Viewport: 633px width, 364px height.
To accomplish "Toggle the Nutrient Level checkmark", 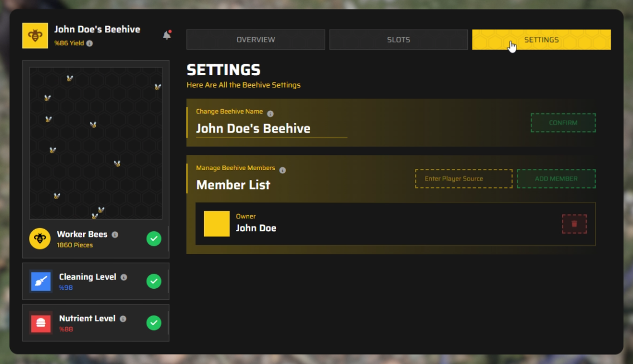I will pyautogui.click(x=153, y=322).
